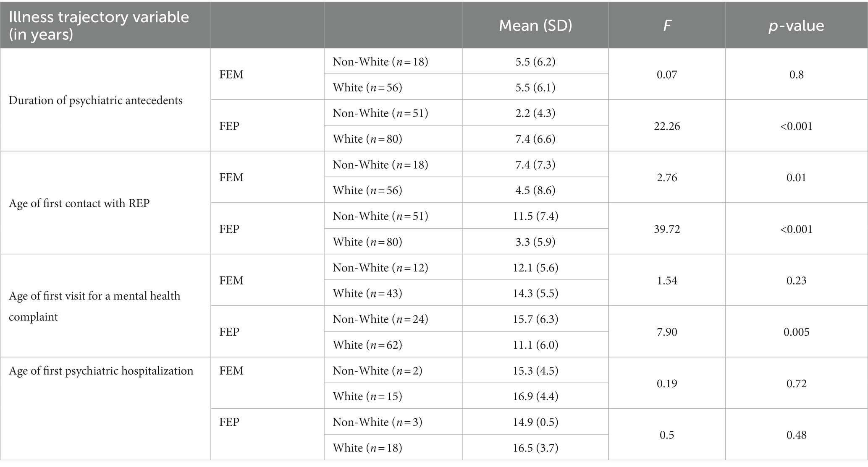Select the "Mean (SD)" column header
The height and width of the screenshot is (467, 868).
(535, 26)
